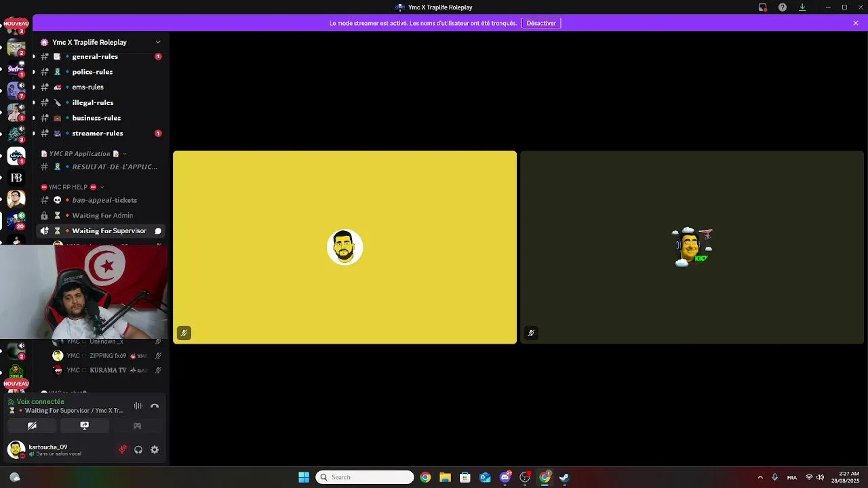The width and height of the screenshot is (868, 488).
Task: Open Microsoft Store from the taskbar
Action: tap(465, 477)
